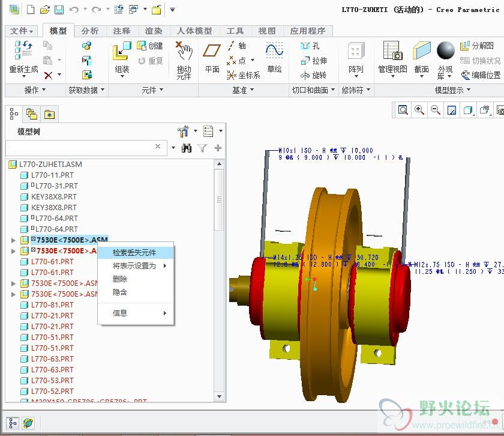Switch to the 渲染 (Render) ribbon tab
504x436 pixels.
pos(154,31)
